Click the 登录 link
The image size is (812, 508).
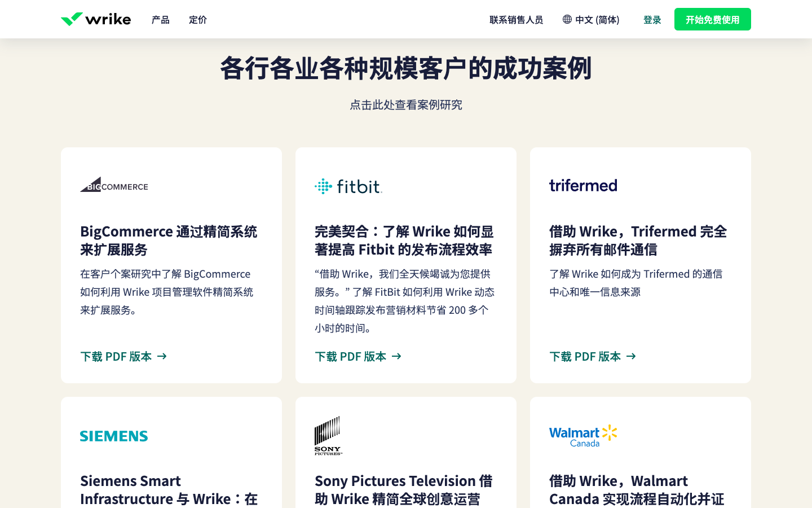pos(652,20)
